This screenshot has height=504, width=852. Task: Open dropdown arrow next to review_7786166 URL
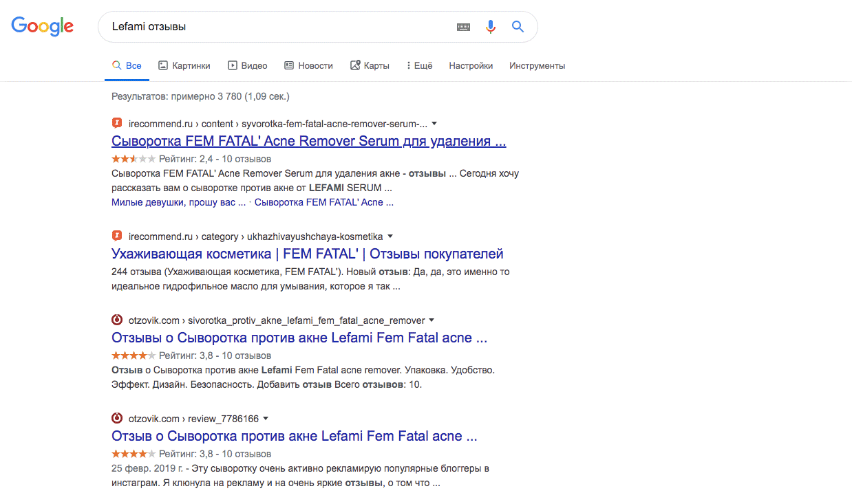[x=266, y=418]
